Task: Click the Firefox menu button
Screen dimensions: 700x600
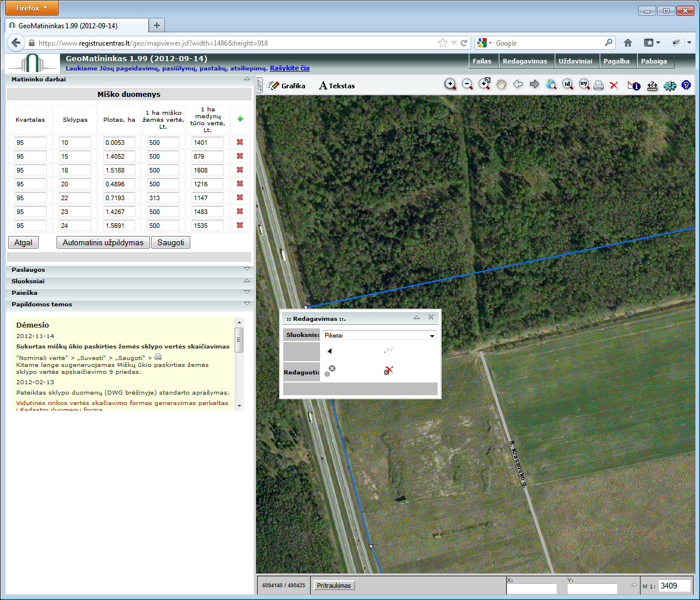Action: [x=32, y=8]
